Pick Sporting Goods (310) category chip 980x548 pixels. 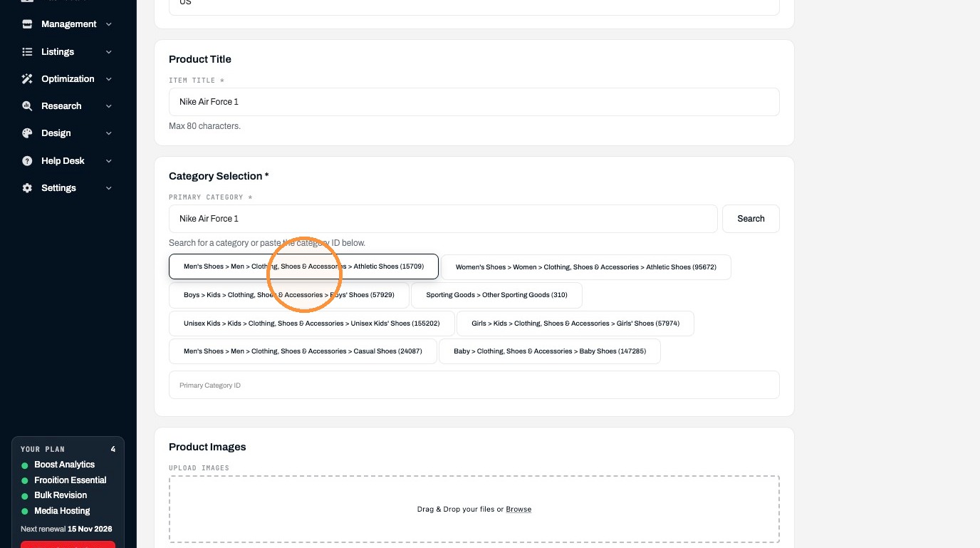(496, 295)
